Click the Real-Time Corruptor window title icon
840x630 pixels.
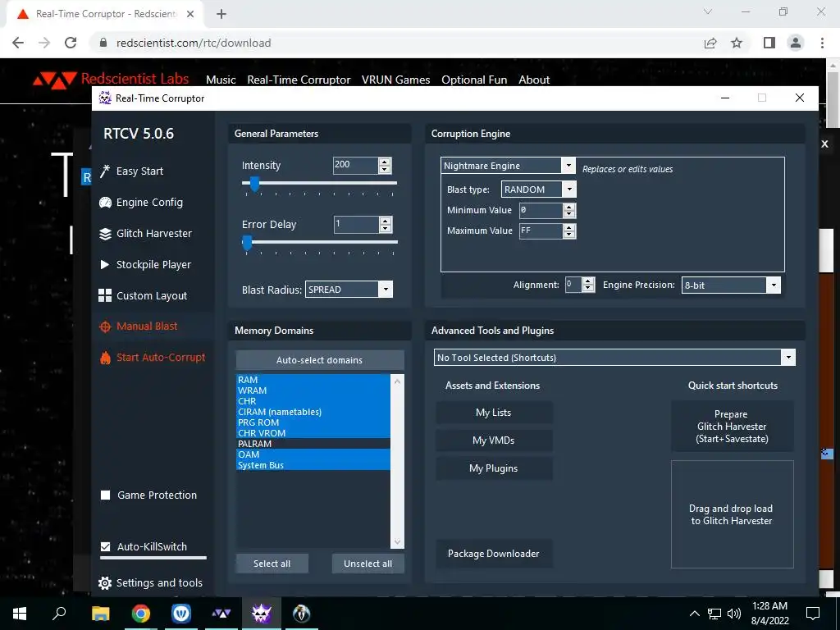105,98
